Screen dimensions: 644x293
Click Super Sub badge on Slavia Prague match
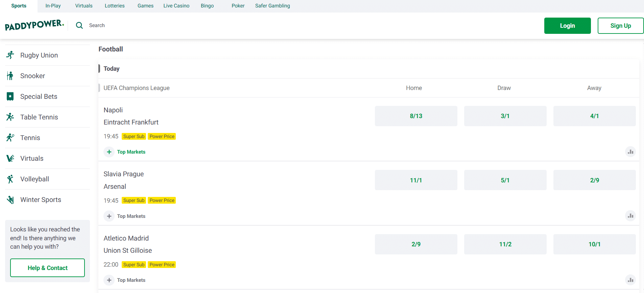[x=134, y=200]
